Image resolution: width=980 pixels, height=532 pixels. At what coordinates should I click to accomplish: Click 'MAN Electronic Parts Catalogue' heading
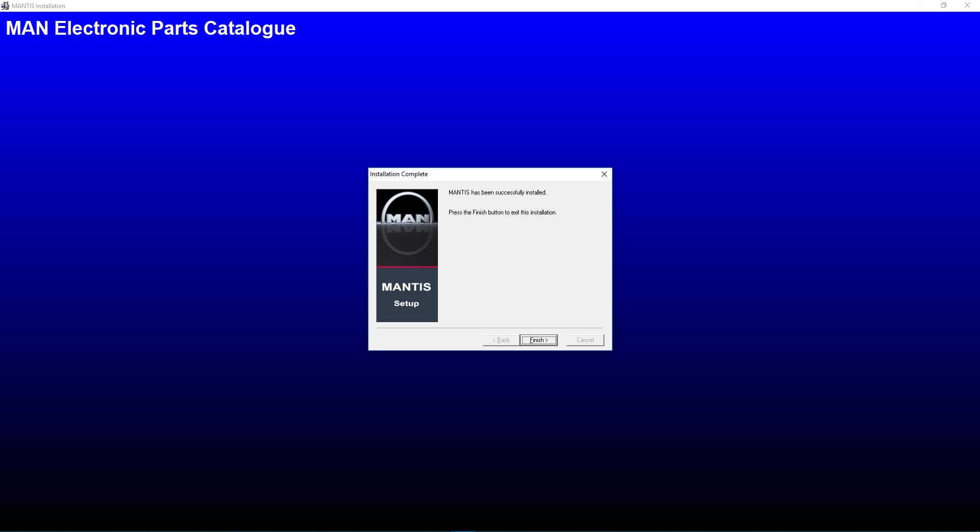click(x=151, y=28)
